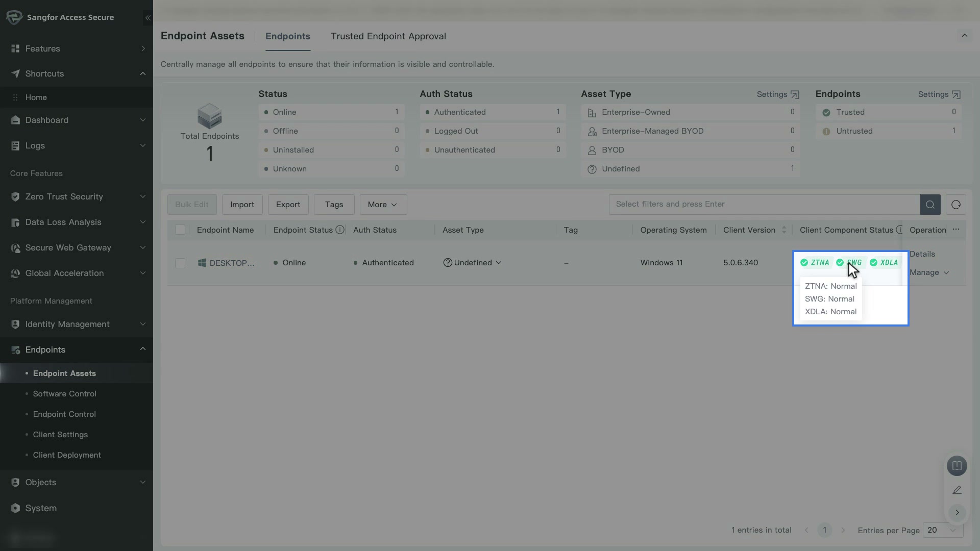Expand Zero Trust Security menu
The image size is (980, 551).
coord(77,196)
